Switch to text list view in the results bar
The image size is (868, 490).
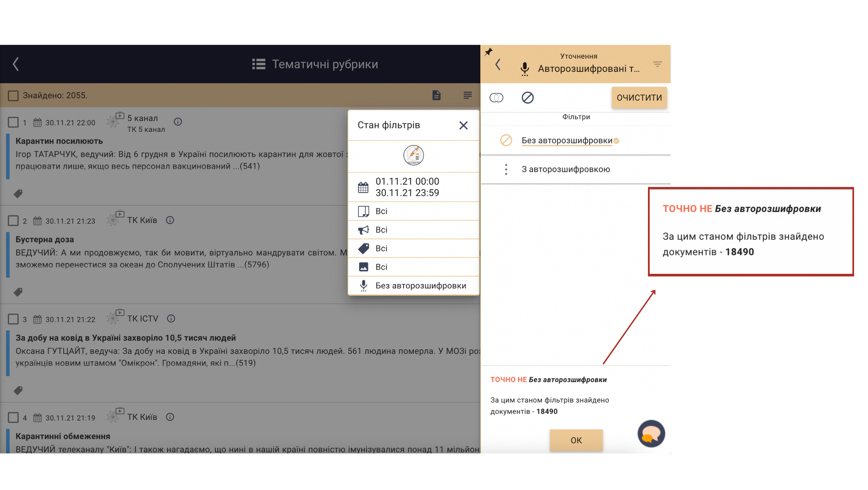click(468, 95)
